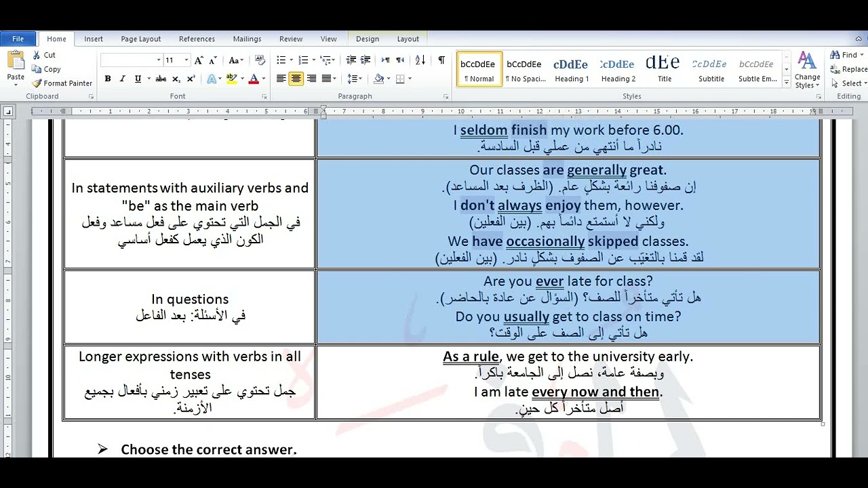The image size is (868, 488).
Task: Apply Text Effects glowing A
Action: (x=211, y=79)
